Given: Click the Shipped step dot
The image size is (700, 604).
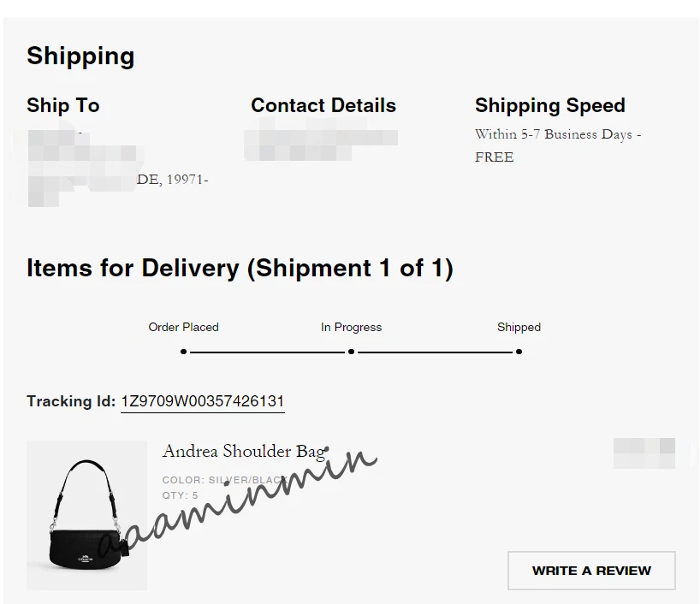Looking at the screenshot, I should [x=519, y=352].
